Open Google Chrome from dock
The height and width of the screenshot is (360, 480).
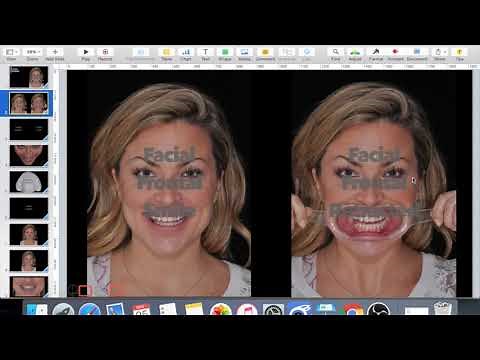(x=352, y=310)
